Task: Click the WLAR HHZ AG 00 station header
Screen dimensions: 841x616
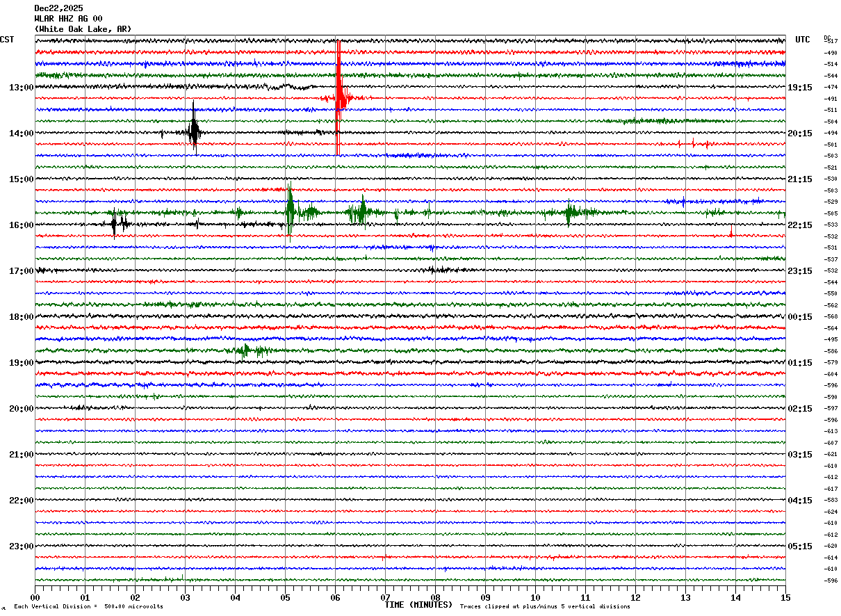Action: tap(68, 19)
